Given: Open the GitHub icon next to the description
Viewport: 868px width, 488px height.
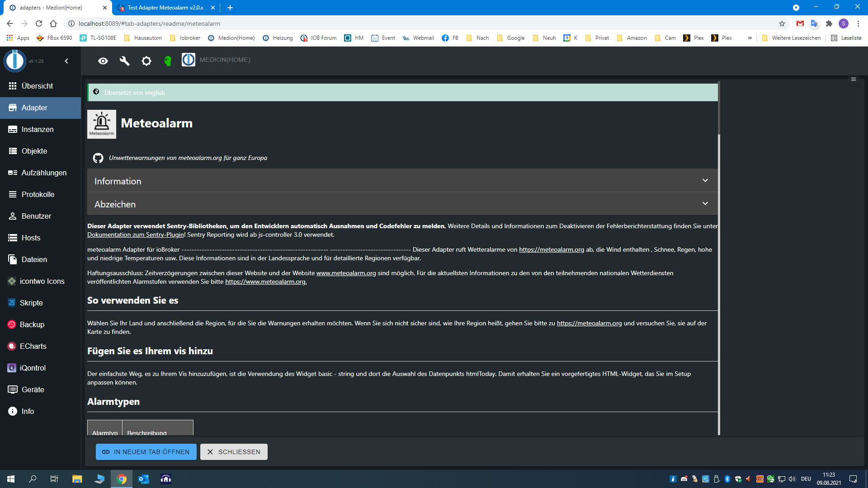Looking at the screenshot, I should click(x=98, y=158).
